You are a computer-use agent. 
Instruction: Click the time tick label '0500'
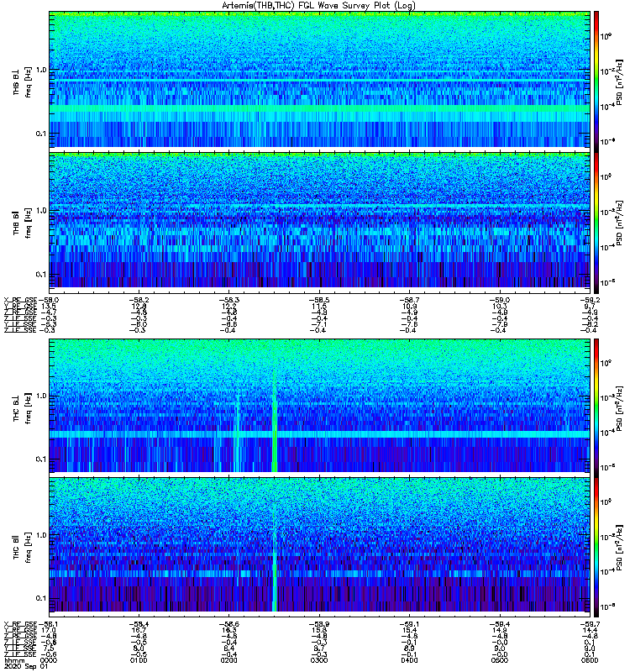500,660
